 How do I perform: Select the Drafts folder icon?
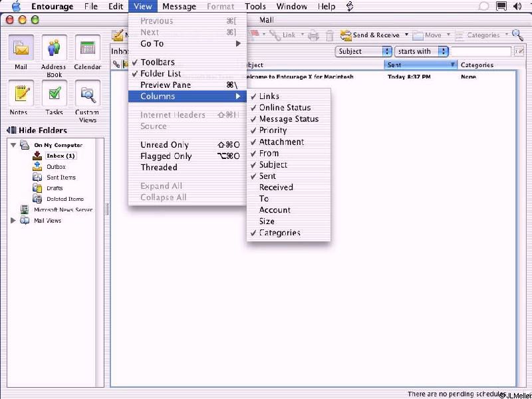pos(37,188)
